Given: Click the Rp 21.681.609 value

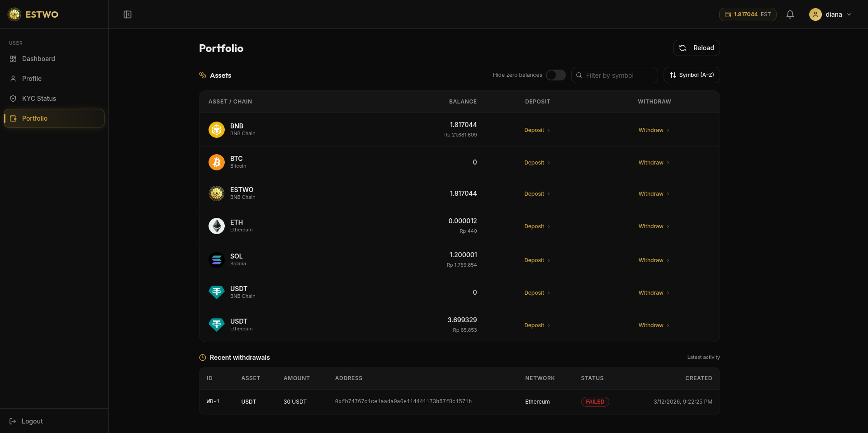Looking at the screenshot, I should pos(460,135).
